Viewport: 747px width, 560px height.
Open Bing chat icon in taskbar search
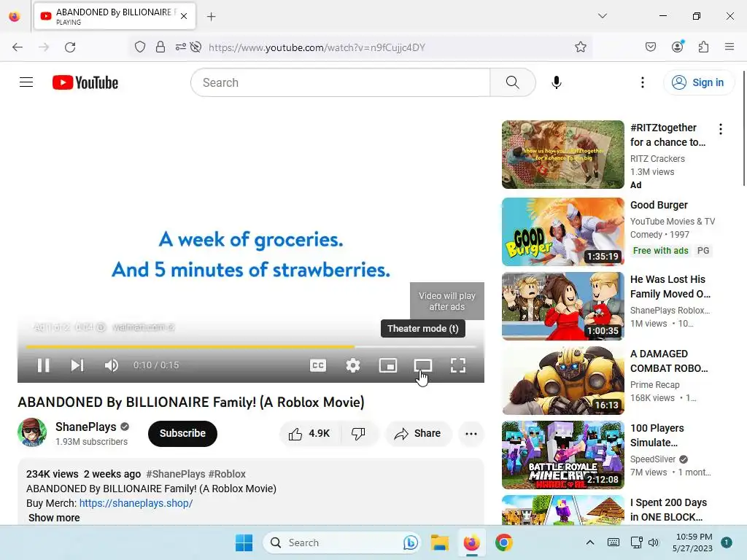410,542
